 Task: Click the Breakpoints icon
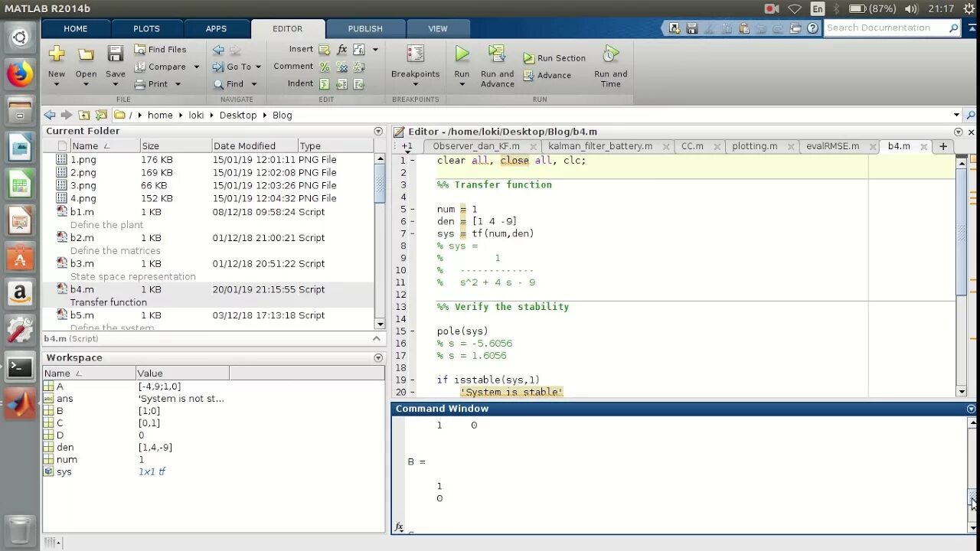(416, 54)
